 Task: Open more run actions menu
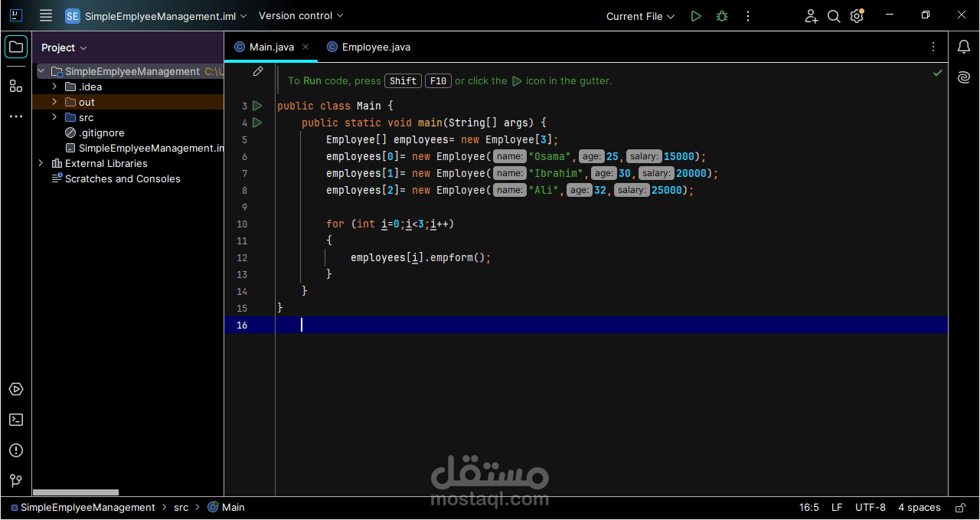[748, 16]
